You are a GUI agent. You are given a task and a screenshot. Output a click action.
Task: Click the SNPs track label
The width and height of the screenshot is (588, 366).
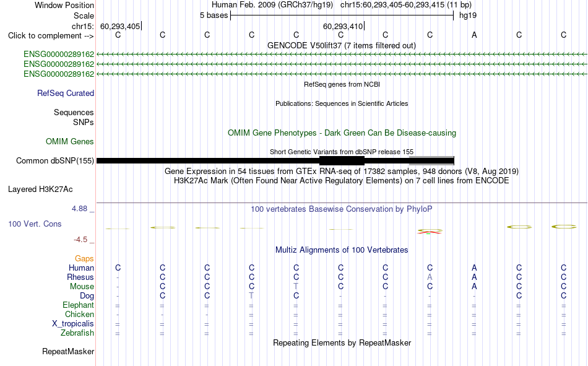[x=84, y=123]
